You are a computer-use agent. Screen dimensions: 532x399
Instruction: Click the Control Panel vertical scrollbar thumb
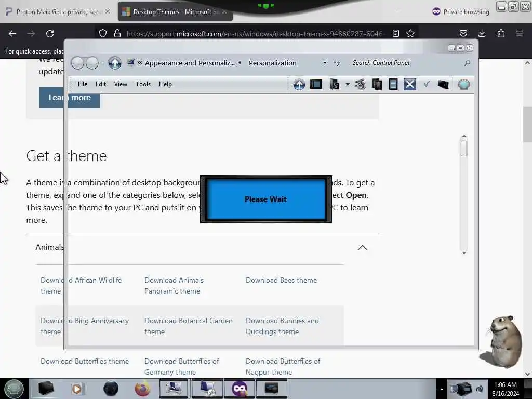point(464,148)
